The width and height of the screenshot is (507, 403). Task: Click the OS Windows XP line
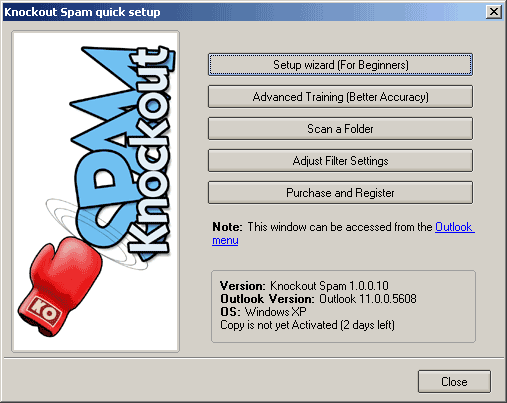(x=263, y=312)
